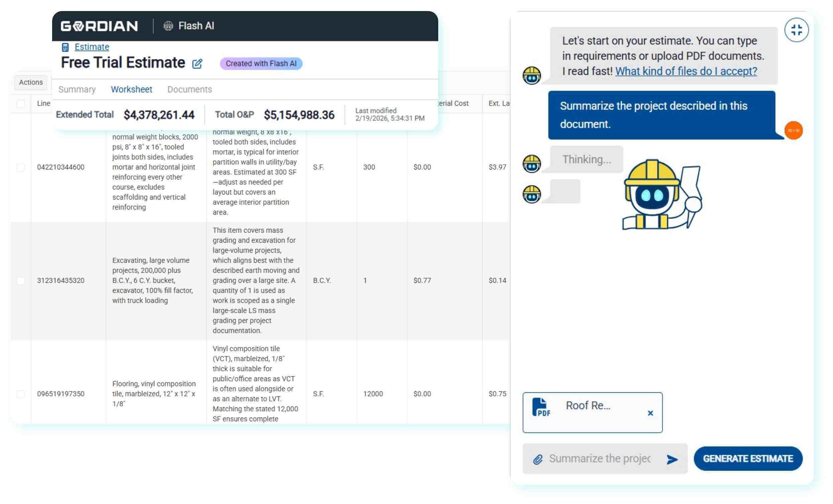
Task: Click the Total O&P $5,154,988.36 value
Action: point(299,115)
